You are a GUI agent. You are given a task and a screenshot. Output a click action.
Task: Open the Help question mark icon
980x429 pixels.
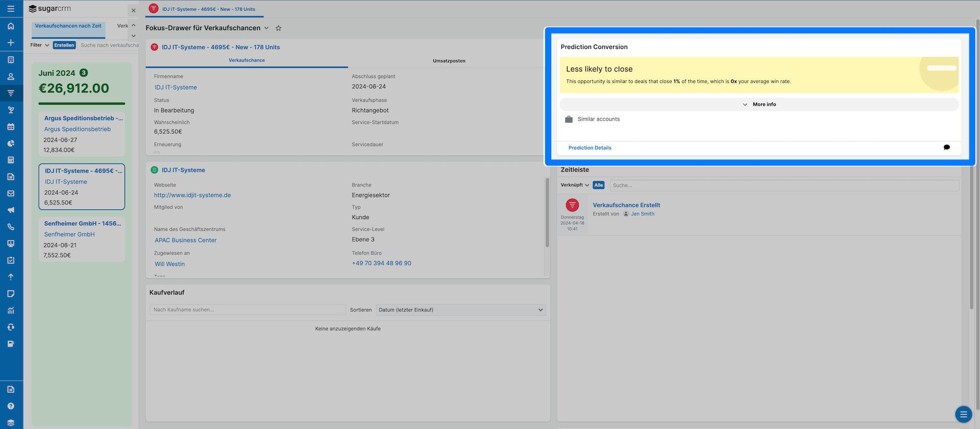(11, 406)
